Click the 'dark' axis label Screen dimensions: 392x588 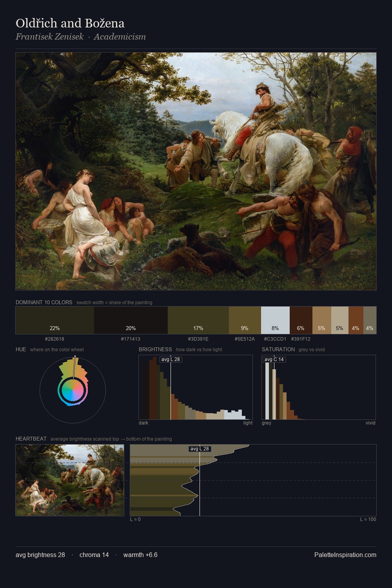tap(143, 423)
